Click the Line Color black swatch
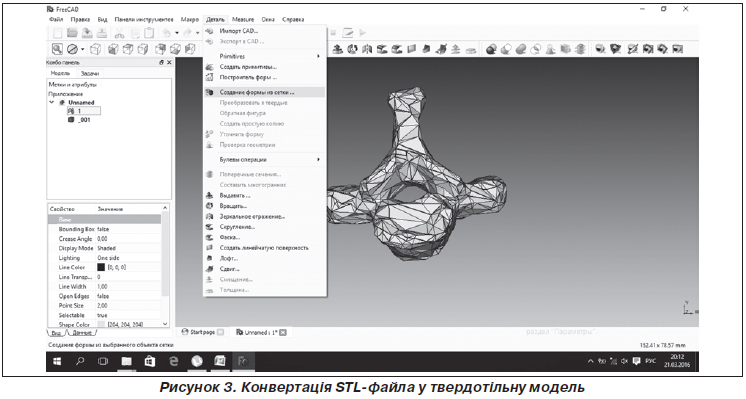 (x=101, y=267)
